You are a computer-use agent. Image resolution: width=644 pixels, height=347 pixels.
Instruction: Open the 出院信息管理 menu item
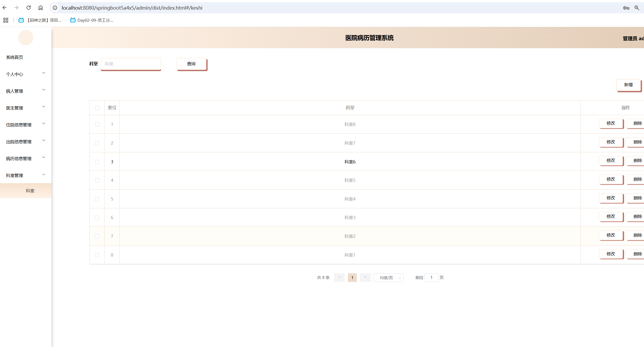[26, 142]
